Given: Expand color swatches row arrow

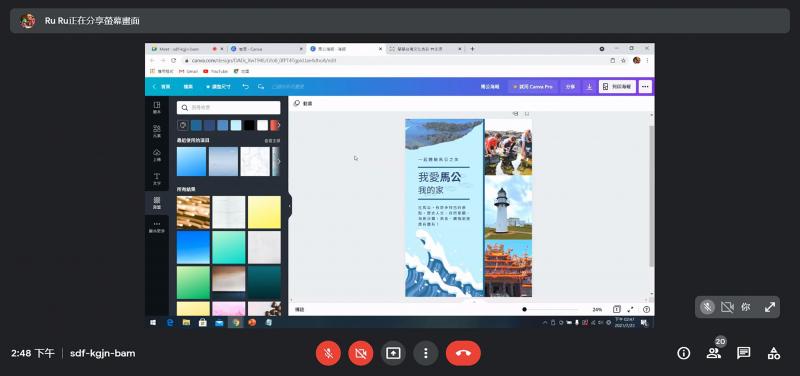Looking at the screenshot, I should pyautogui.click(x=279, y=125).
